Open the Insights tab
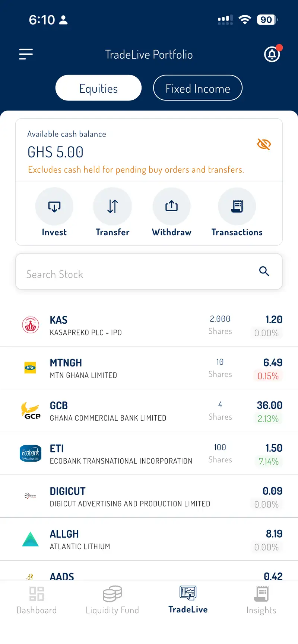This screenshot has width=298, height=644. (261, 600)
